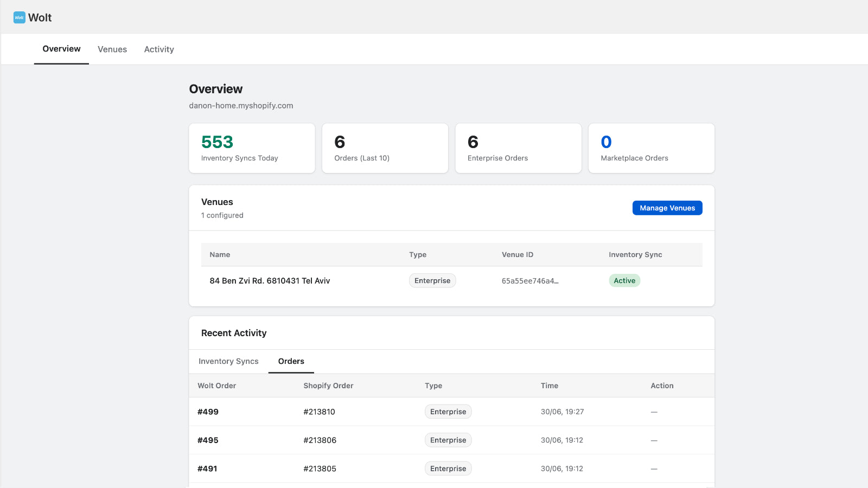This screenshot has height=488, width=868.
Task: Click Shopify order #213810
Action: point(320,412)
